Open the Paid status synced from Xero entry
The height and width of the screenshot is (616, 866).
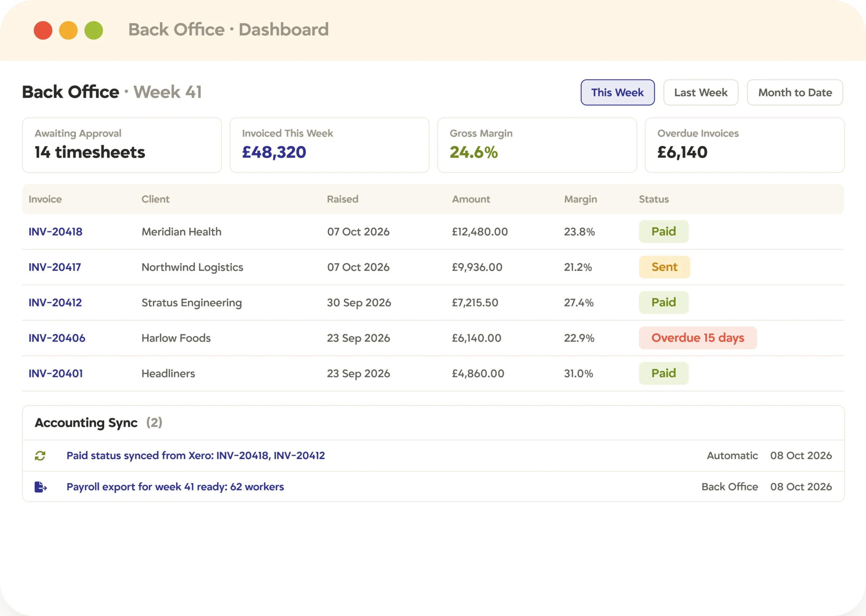[x=196, y=455]
